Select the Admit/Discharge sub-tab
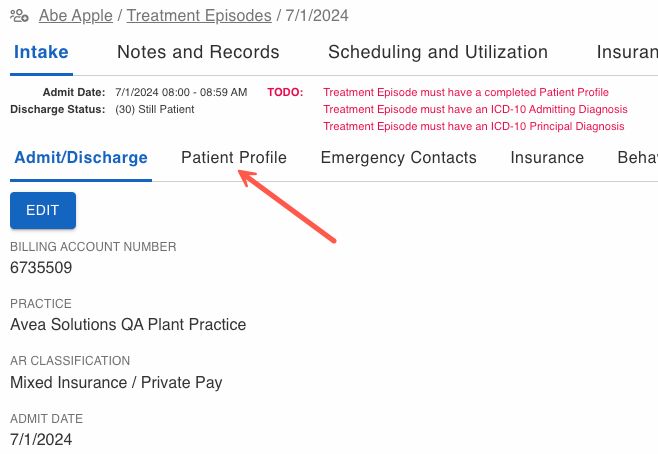Image resolution: width=658 pixels, height=454 pixels. click(79, 158)
